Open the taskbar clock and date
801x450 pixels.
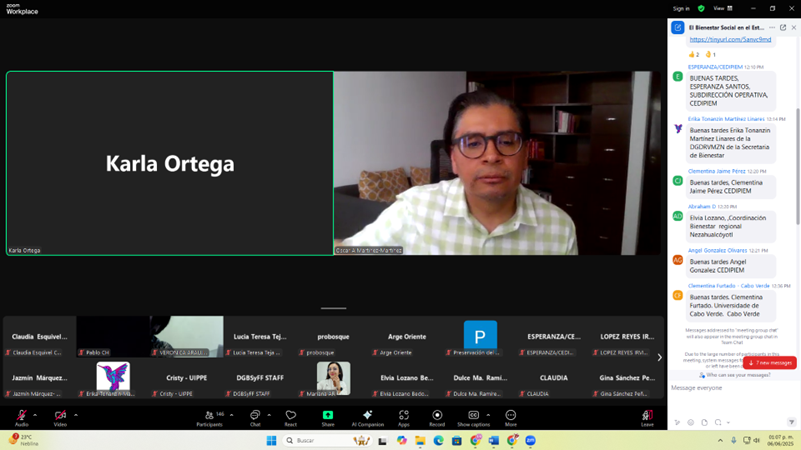(x=780, y=440)
